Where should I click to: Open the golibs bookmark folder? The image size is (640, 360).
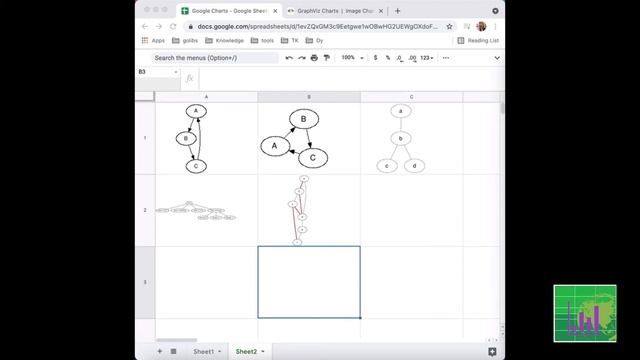click(x=185, y=40)
